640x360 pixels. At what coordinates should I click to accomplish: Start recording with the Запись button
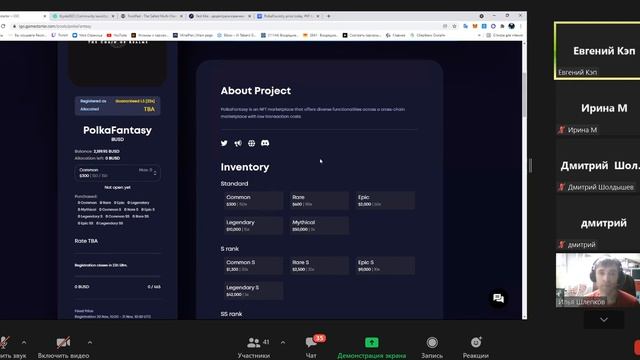pos(432,347)
